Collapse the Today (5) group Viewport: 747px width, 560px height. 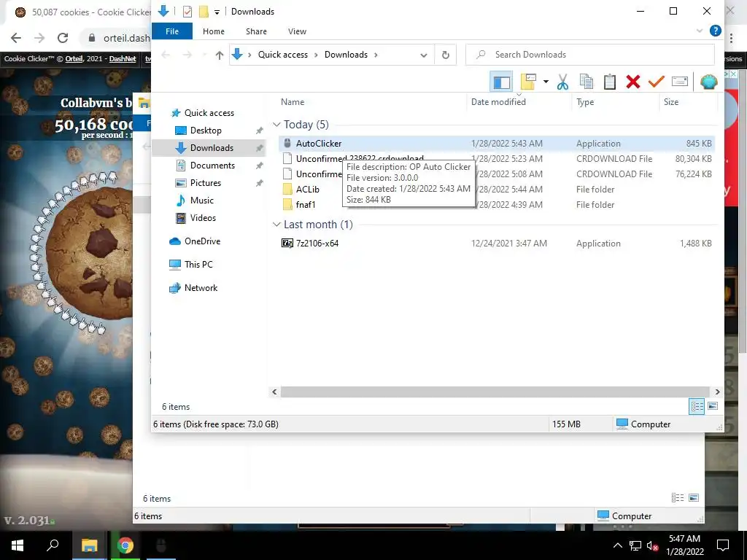click(x=276, y=125)
